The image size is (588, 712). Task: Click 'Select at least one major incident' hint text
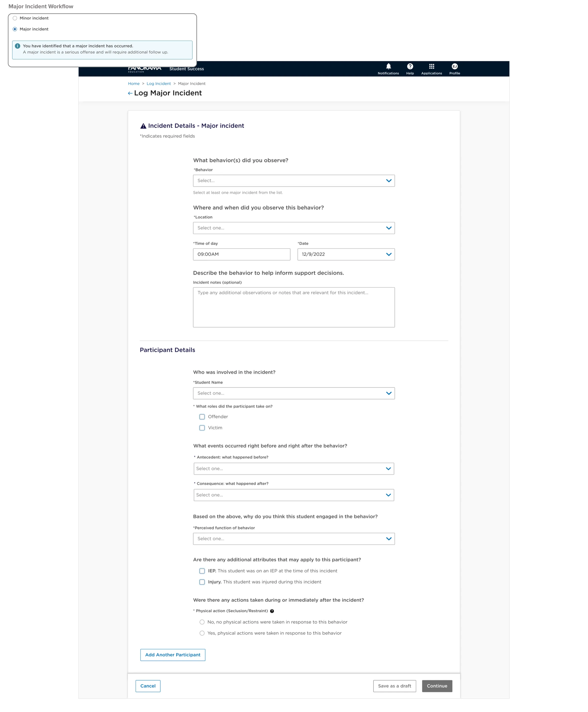coord(238,193)
